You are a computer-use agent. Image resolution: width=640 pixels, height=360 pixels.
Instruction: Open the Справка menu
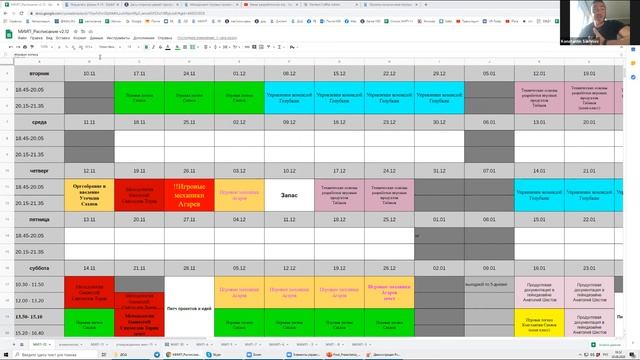click(165, 38)
